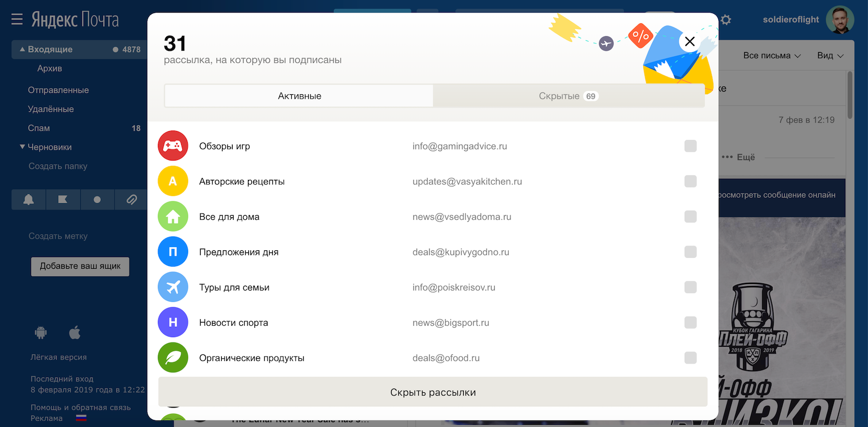The image size is (868, 427).
Task: Switch to the Скрытые tab
Action: [x=568, y=96]
